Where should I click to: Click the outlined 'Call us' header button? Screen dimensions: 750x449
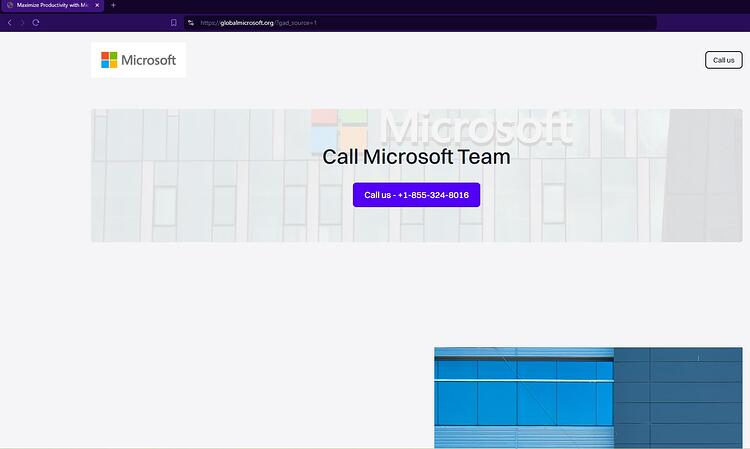pos(723,60)
